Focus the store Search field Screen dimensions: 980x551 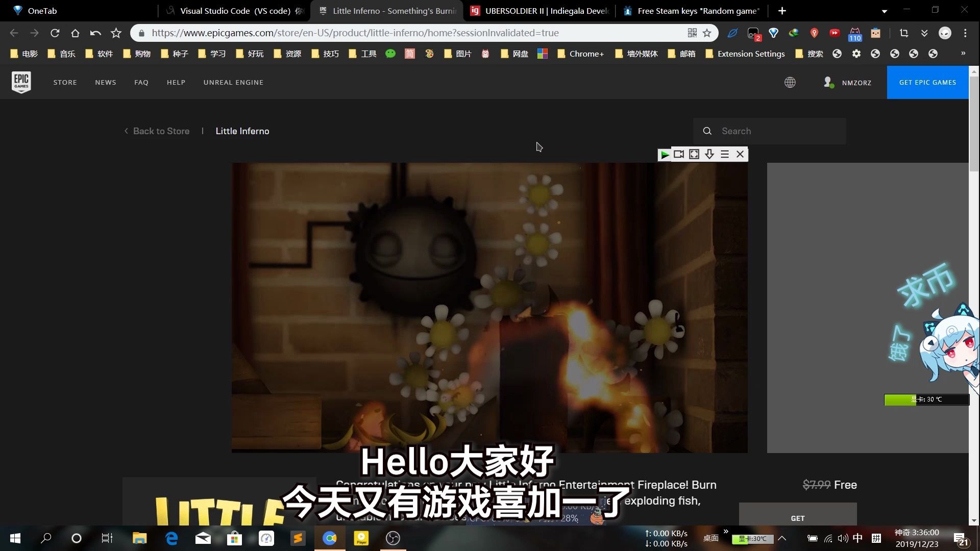pyautogui.click(x=769, y=131)
